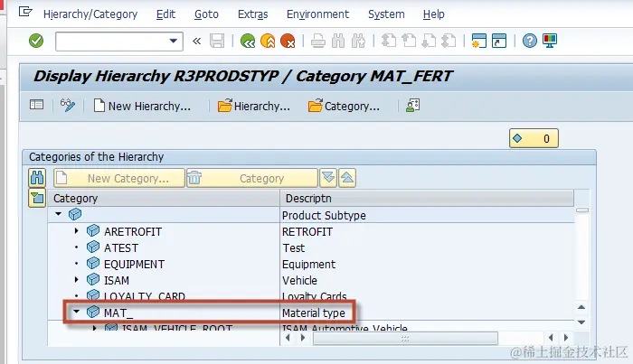The width and height of the screenshot is (633, 364).
Task: Click the Category column header
Action: click(x=164, y=199)
